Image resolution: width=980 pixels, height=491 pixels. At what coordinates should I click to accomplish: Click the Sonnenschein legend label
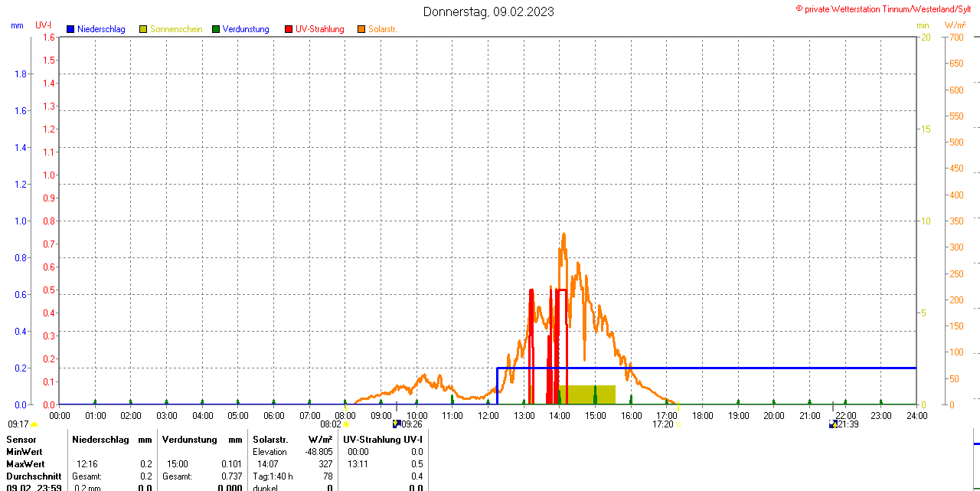[x=176, y=29]
